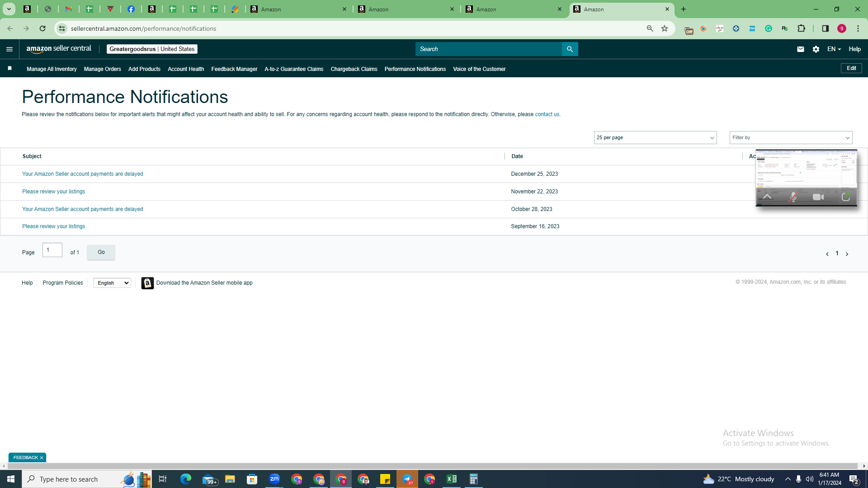Open the Windows Start menu

pos(11,479)
